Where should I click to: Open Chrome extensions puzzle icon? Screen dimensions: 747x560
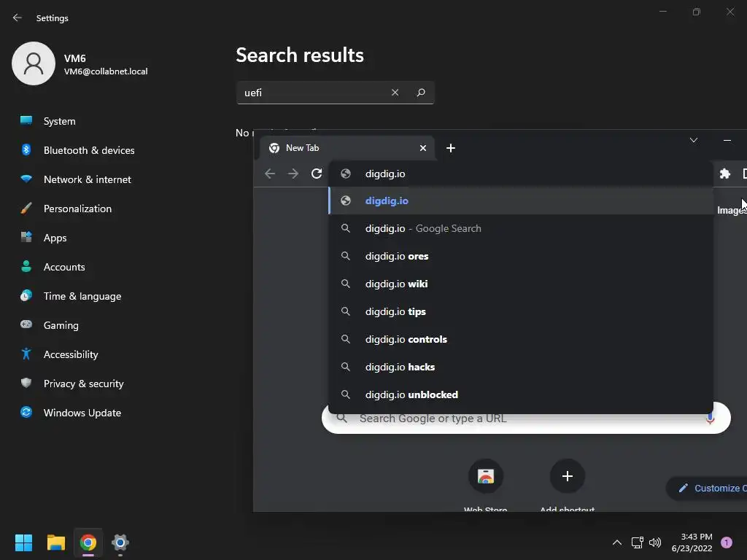(724, 174)
